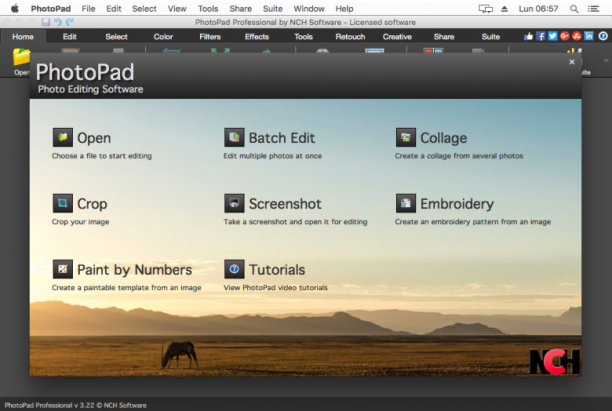Switch to the Filters ribbon tab
Screen dimensions: 612x411
[210, 37]
